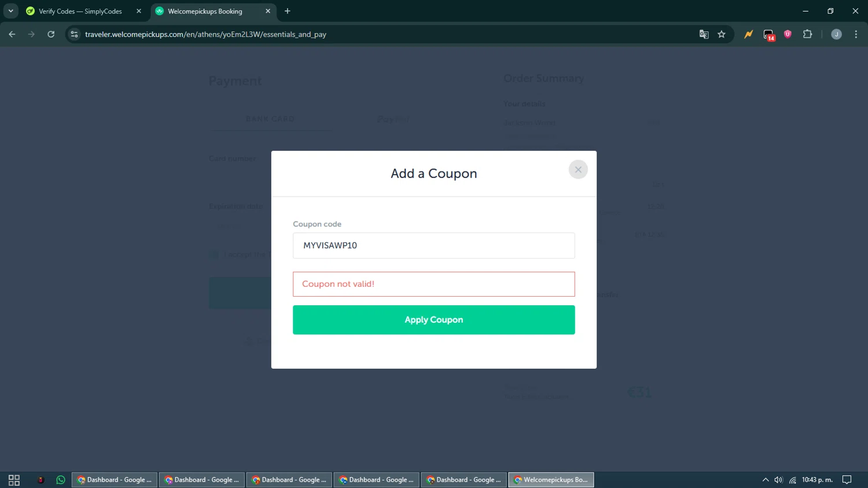Viewport: 868px width, 488px height.
Task: Switch to first Dashboard - Google taskbar window
Action: tap(115, 480)
